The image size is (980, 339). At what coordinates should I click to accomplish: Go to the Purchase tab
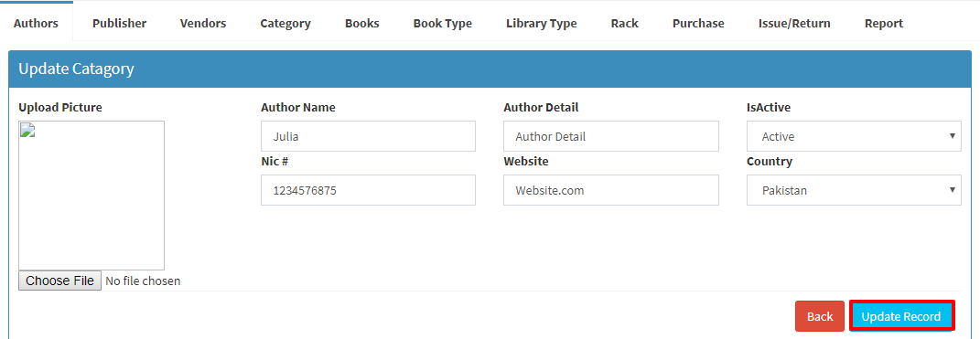[x=698, y=23]
